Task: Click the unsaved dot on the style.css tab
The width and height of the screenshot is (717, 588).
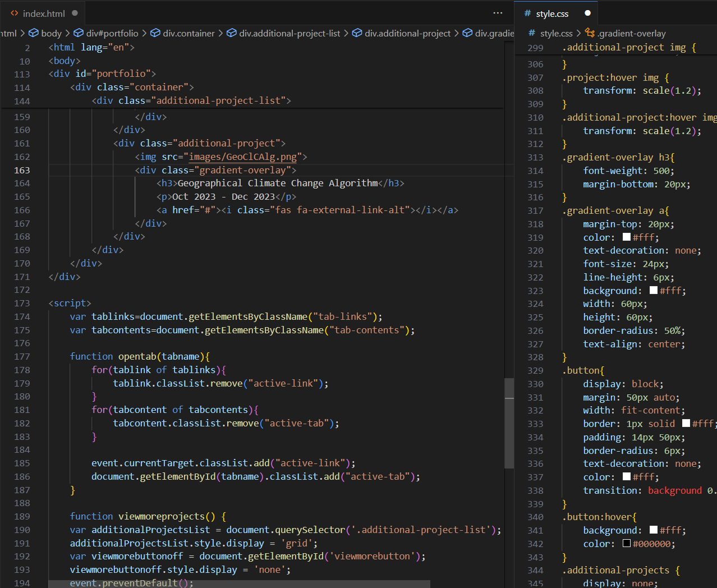Action: click(587, 13)
